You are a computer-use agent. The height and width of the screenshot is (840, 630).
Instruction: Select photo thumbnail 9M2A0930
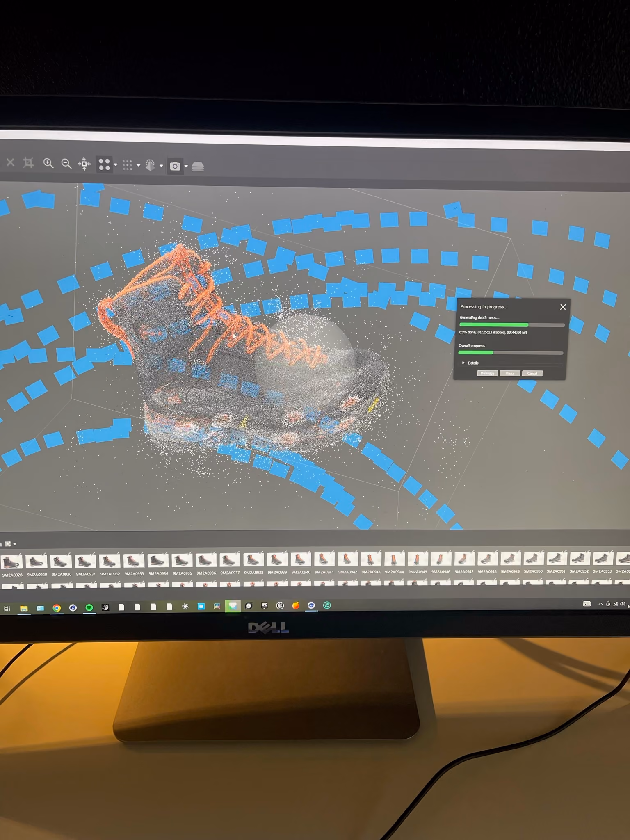point(61,561)
